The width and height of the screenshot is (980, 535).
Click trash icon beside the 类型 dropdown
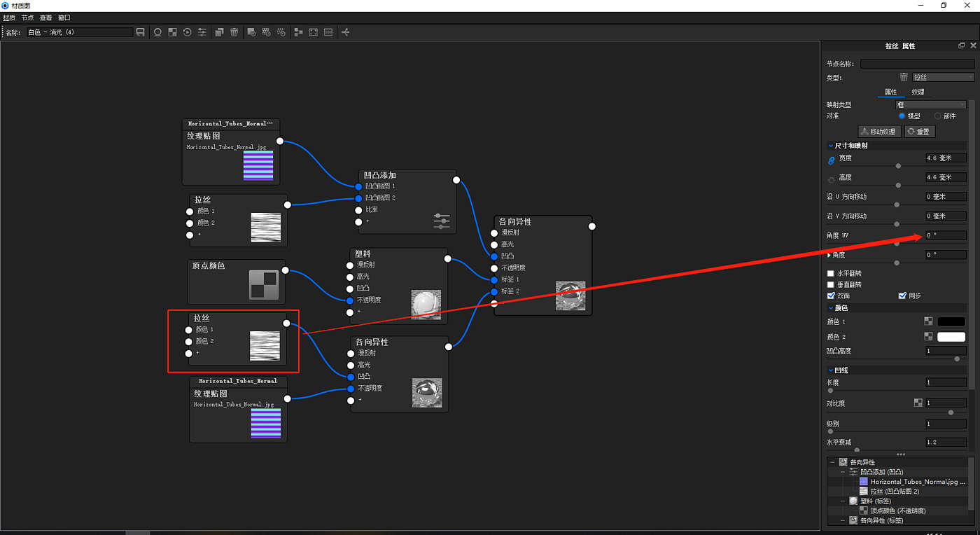coord(904,77)
